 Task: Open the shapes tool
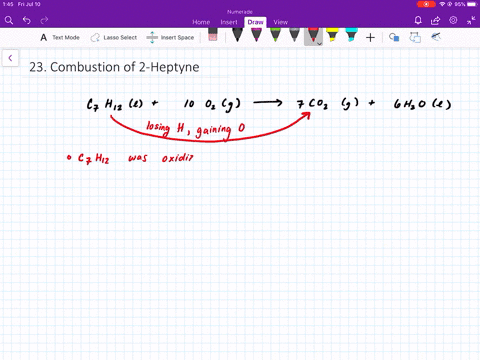tap(394, 37)
